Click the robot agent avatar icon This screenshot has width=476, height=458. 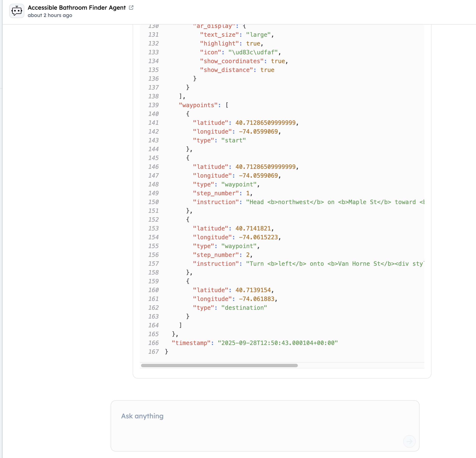pyautogui.click(x=17, y=11)
